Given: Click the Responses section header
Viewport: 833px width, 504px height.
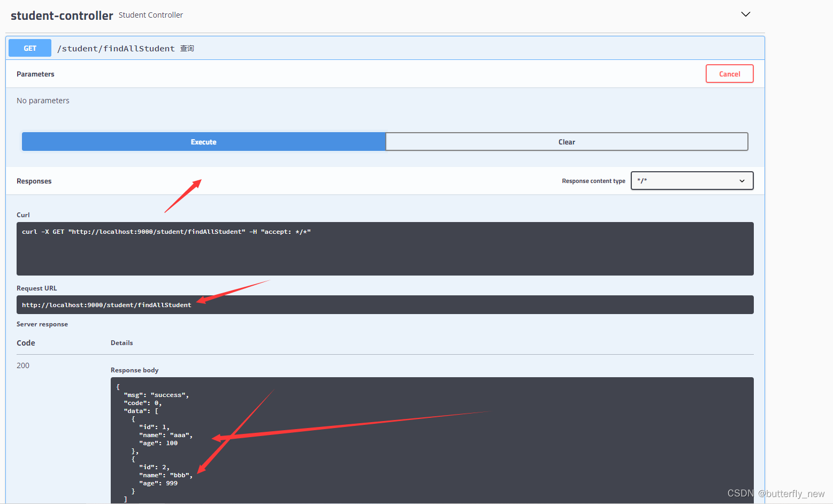Looking at the screenshot, I should coord(34,181).
